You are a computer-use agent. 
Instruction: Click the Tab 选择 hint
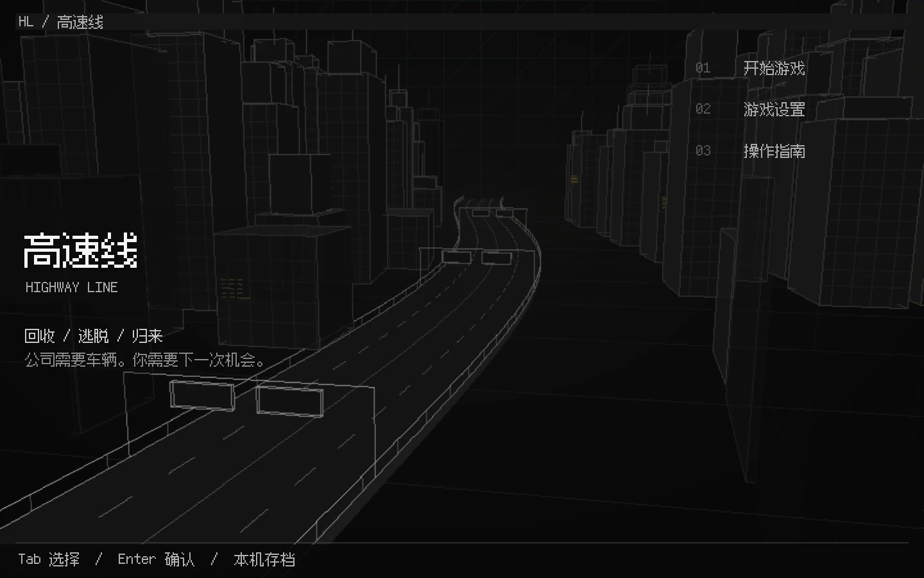click(49, 559)
